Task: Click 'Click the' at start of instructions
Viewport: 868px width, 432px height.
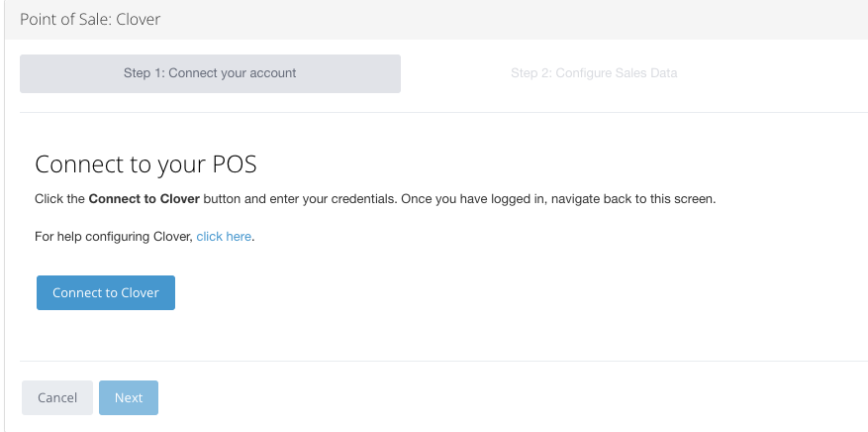Action: (x=59, y=198)
